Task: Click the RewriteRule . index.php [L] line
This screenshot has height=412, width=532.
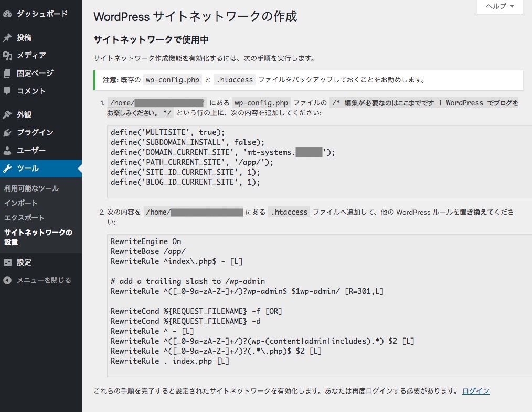Action: coord(170,361)
